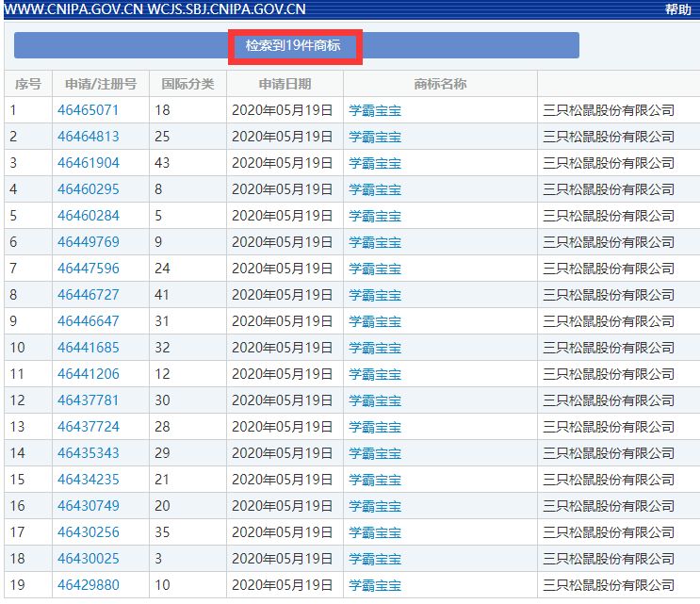Open 学霸宝宝 trademark in row 17
This screenshot has height=604, width=700.
coord(375,531)
